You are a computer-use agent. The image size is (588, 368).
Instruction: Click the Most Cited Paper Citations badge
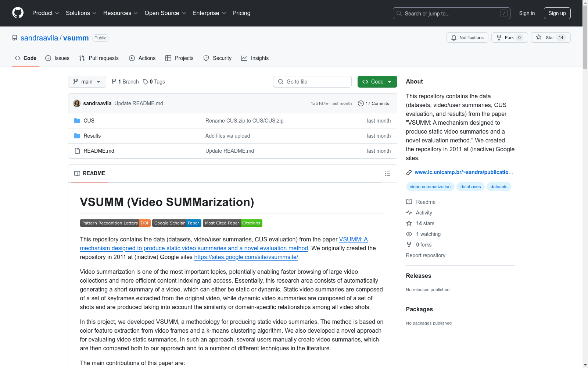point(233,223)
